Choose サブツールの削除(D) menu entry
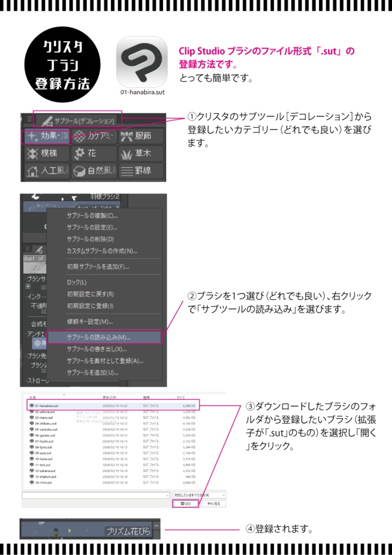The height and width of the screenshot is (555, 392). pyautogui.click(x=104, y=239)
